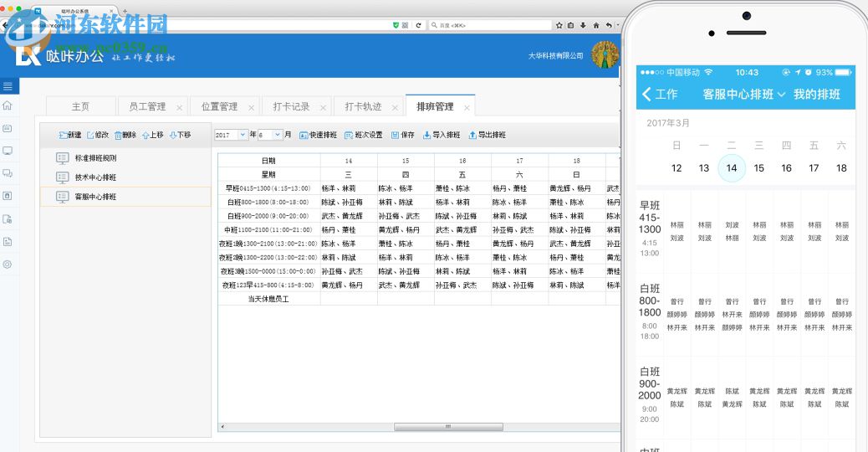868x452 pixels.
Task: Select the 排班管理 tab
Action: [x=435, y=106]
